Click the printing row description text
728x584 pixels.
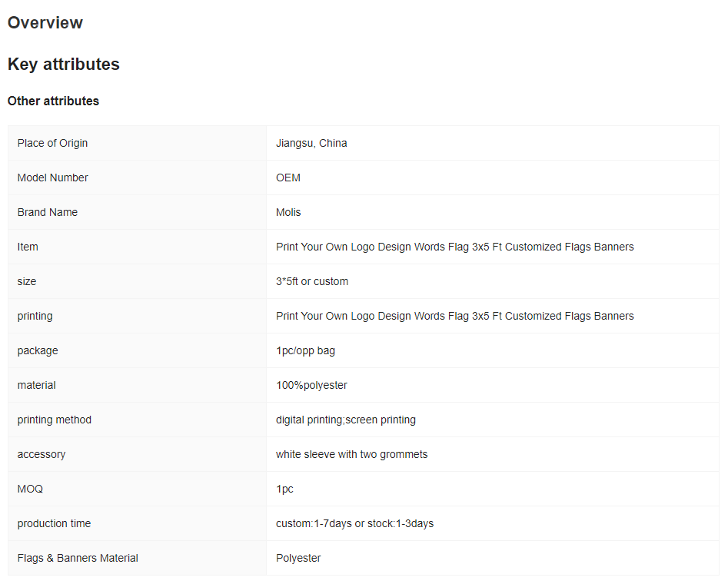point(454,316)
